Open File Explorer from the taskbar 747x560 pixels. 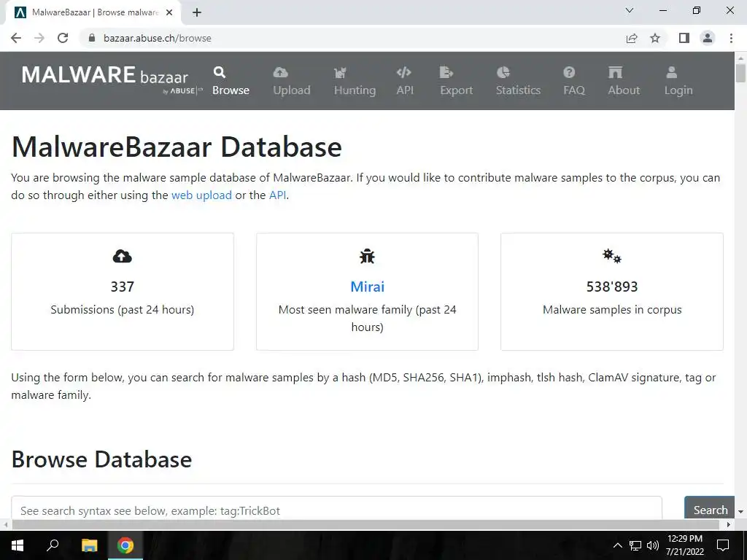click(x=89, y=545)
